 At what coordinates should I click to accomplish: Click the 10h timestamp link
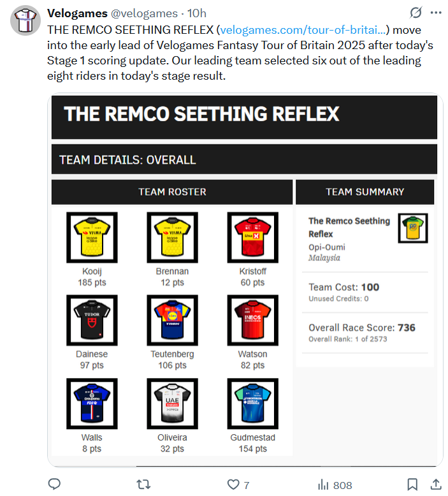(196, 13)
